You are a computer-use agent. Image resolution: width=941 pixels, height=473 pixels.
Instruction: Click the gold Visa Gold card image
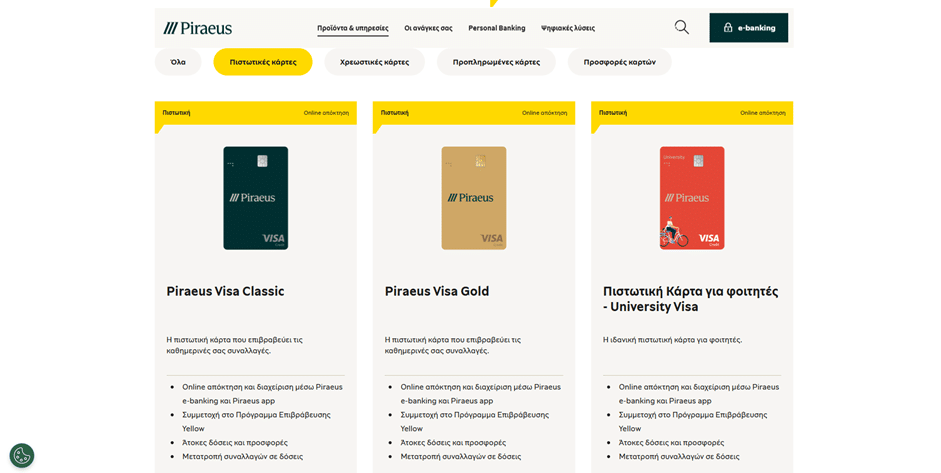[x=473, y=198]
